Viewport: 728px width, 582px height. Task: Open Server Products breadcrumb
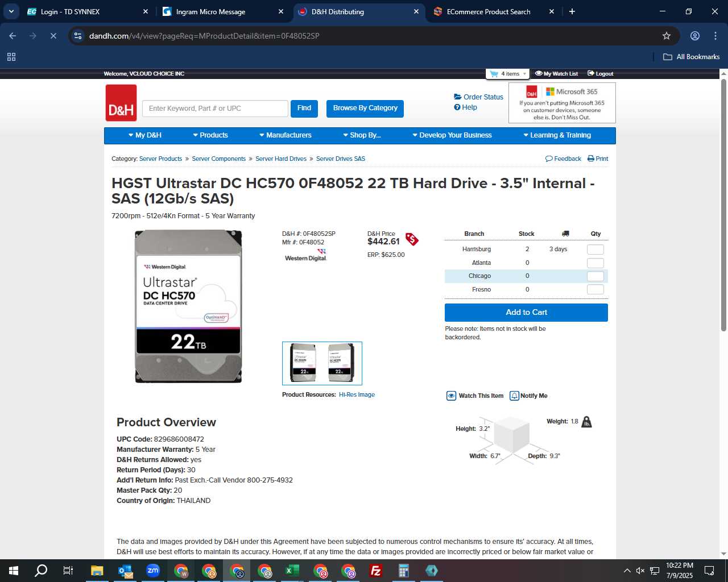pos(160,159)
